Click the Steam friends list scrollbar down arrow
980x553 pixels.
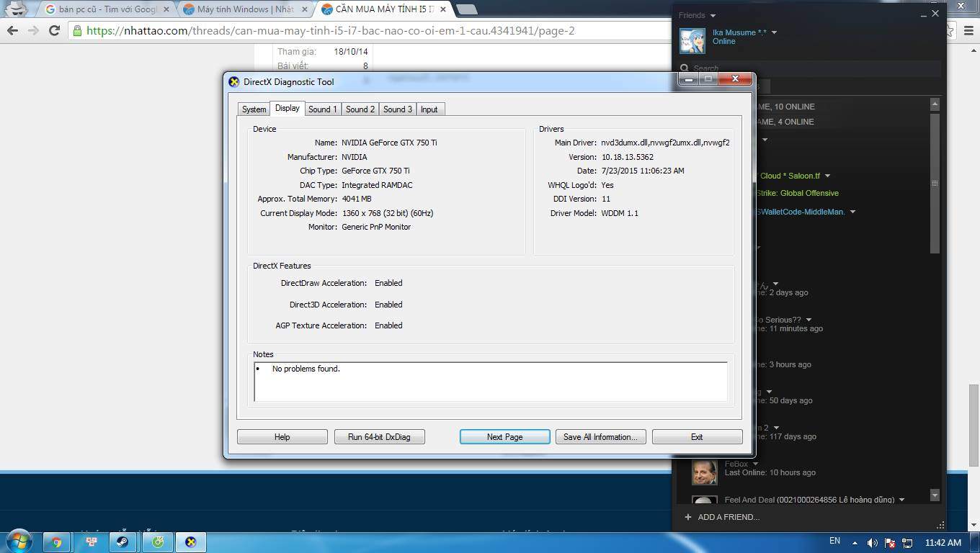tap(935, 495)
